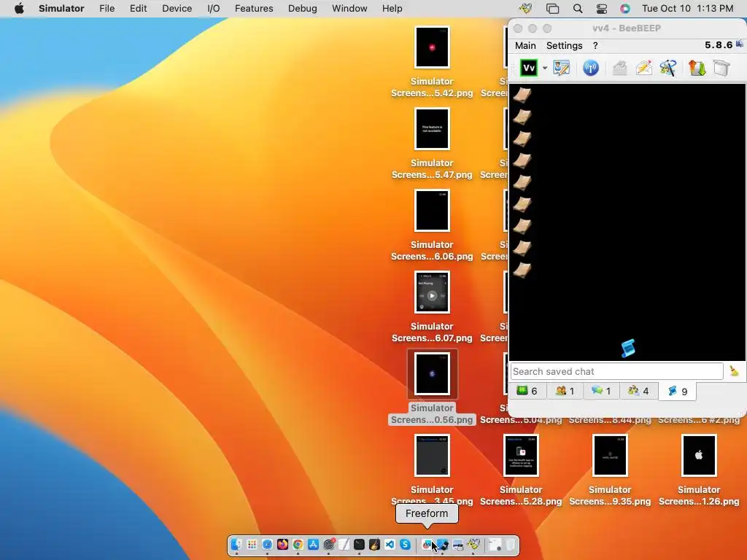Open Control Center in the menu bar
Image resolution: width=747 pixels, height=560 pixels.
click(x=602, y=9)
